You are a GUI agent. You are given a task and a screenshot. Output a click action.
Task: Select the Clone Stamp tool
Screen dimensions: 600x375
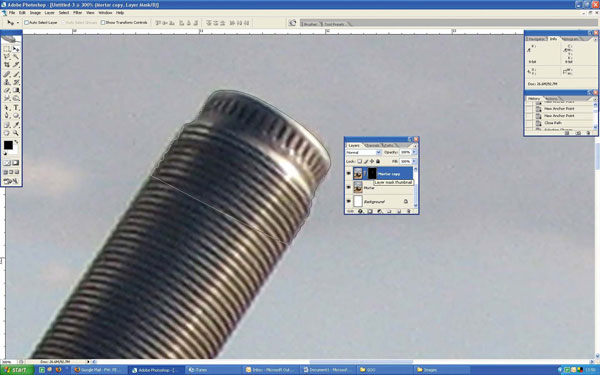[x=7, y=82]
